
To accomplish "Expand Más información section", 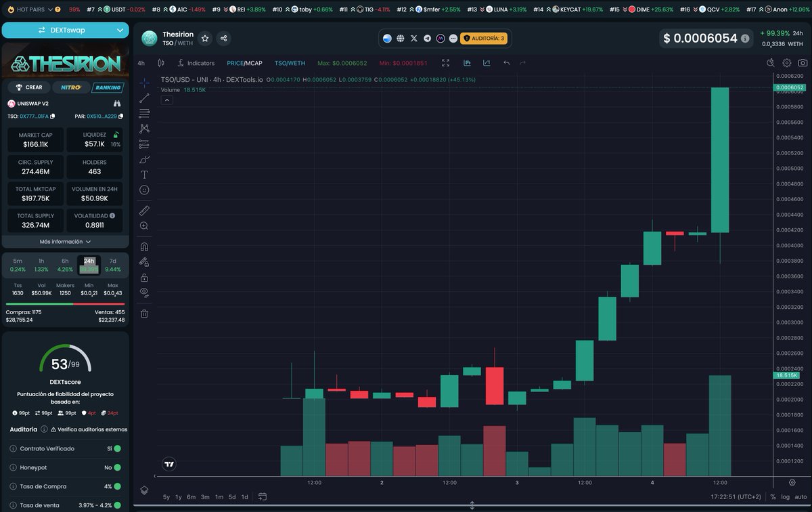I will pos(65,241).
